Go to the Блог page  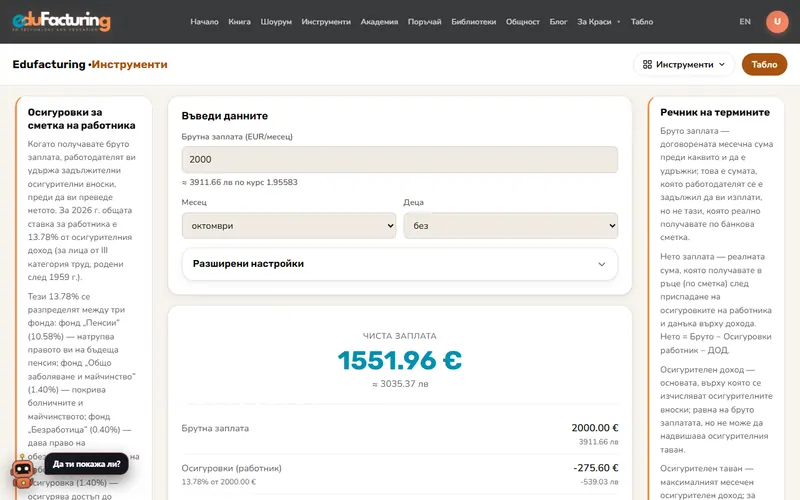pos(558,21)
